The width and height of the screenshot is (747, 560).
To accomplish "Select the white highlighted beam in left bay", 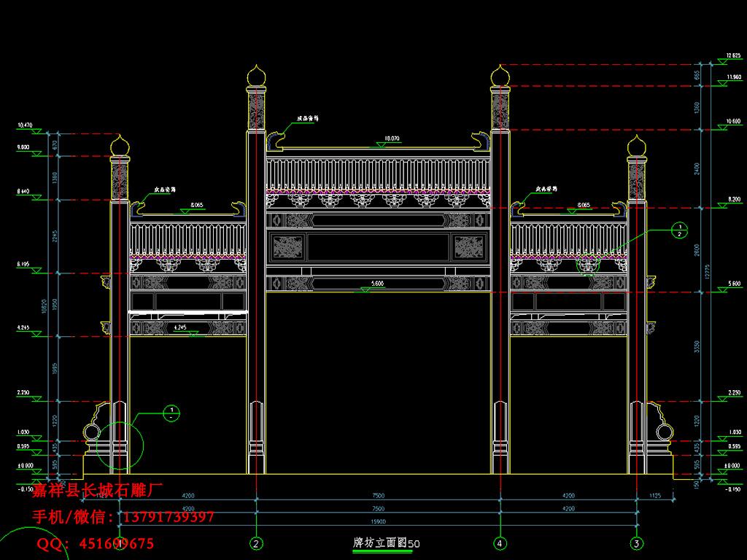I will (x=189, y=313).
